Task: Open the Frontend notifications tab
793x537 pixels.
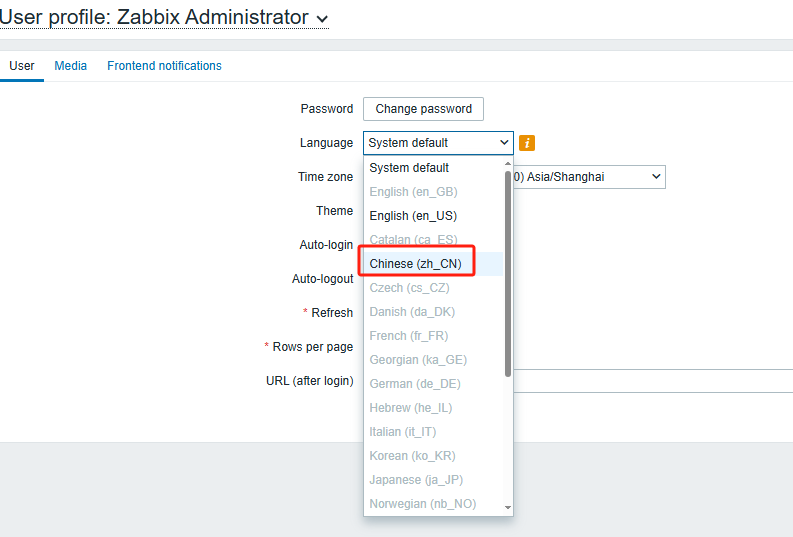Action: coord(164,66)
